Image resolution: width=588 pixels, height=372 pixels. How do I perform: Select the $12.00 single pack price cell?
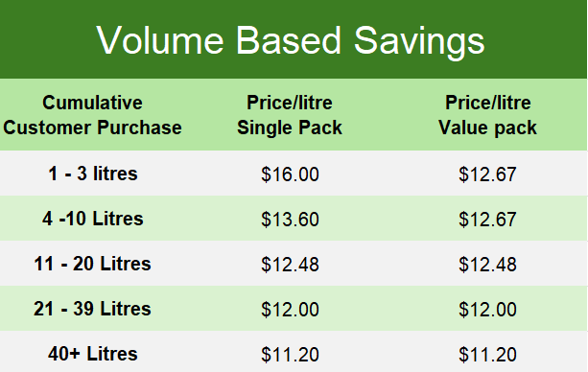click(x=290, y=310)
